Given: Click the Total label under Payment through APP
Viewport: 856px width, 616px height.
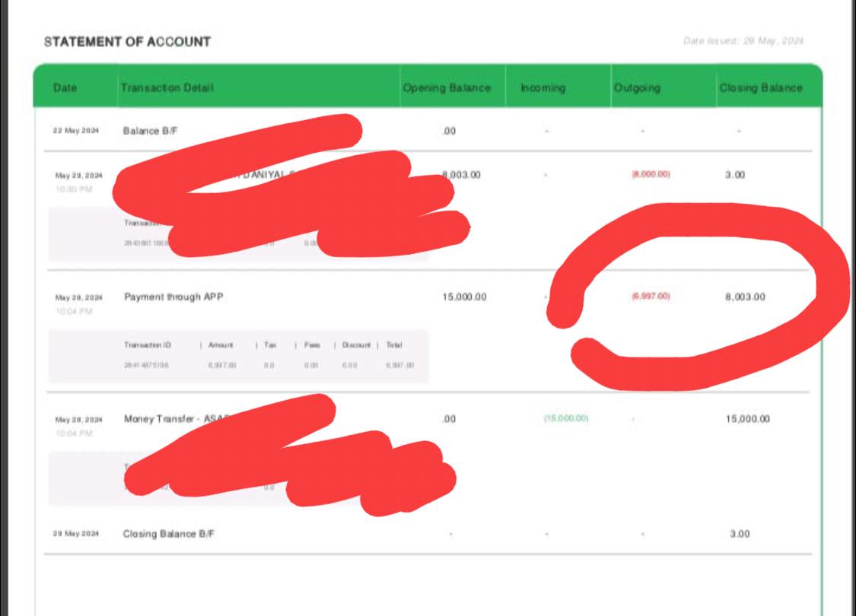Looking at the screenshot, I should (393, 345).
